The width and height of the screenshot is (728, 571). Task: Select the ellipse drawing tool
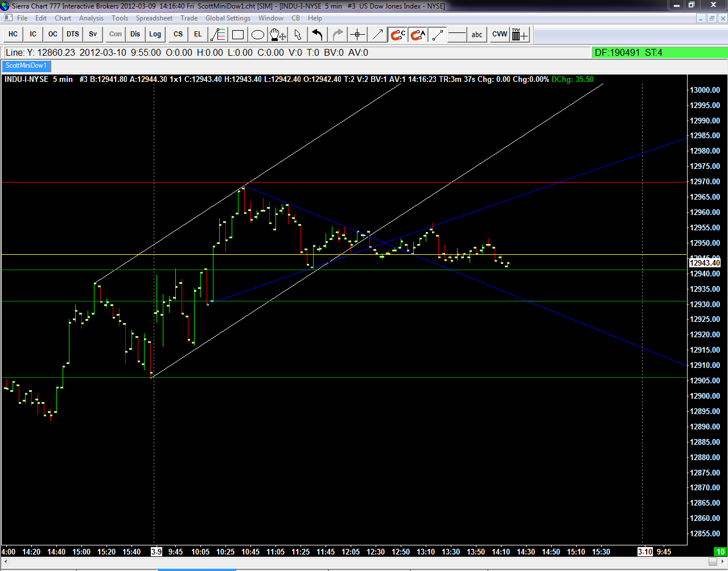click(x=258, y=34)
